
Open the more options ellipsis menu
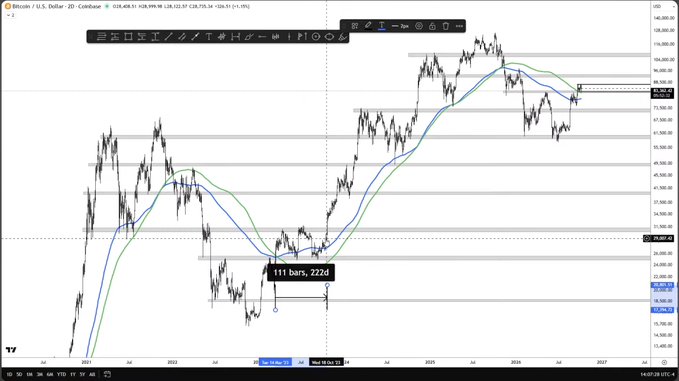point(459,26)
